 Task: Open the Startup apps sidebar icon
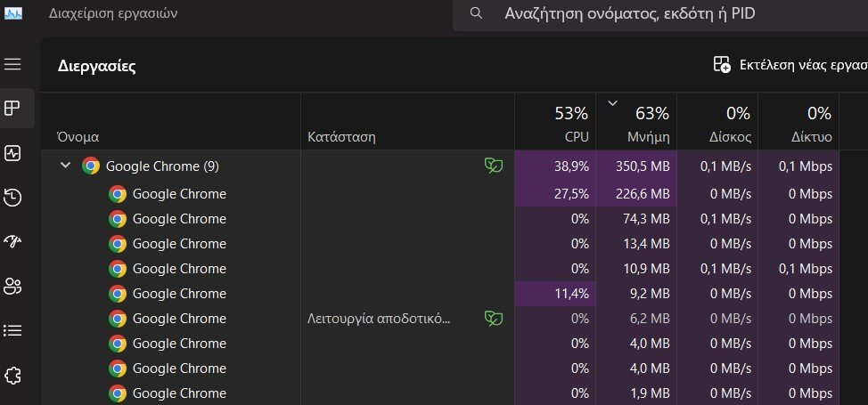(x=12, y=241)
